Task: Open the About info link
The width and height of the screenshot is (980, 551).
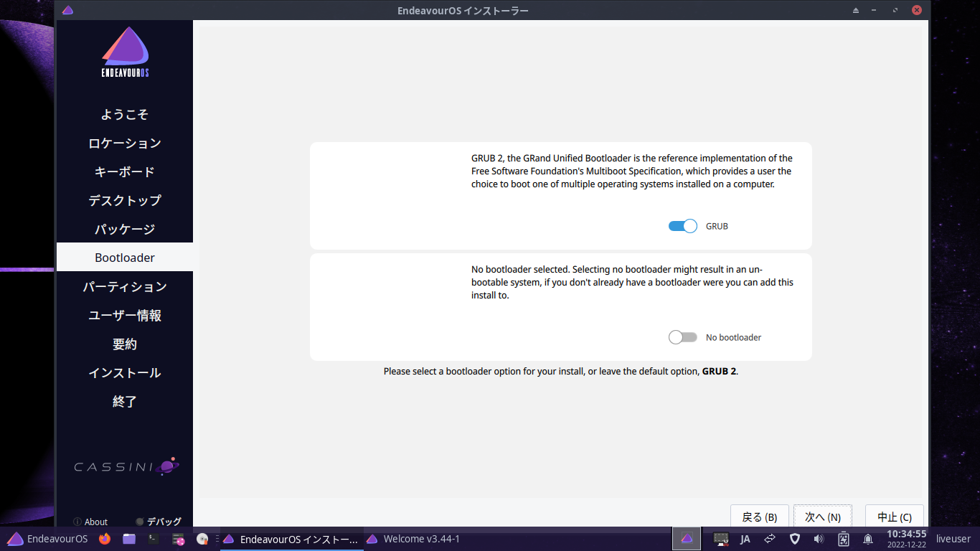Action: pyautogui.click(x=90, y=522)
